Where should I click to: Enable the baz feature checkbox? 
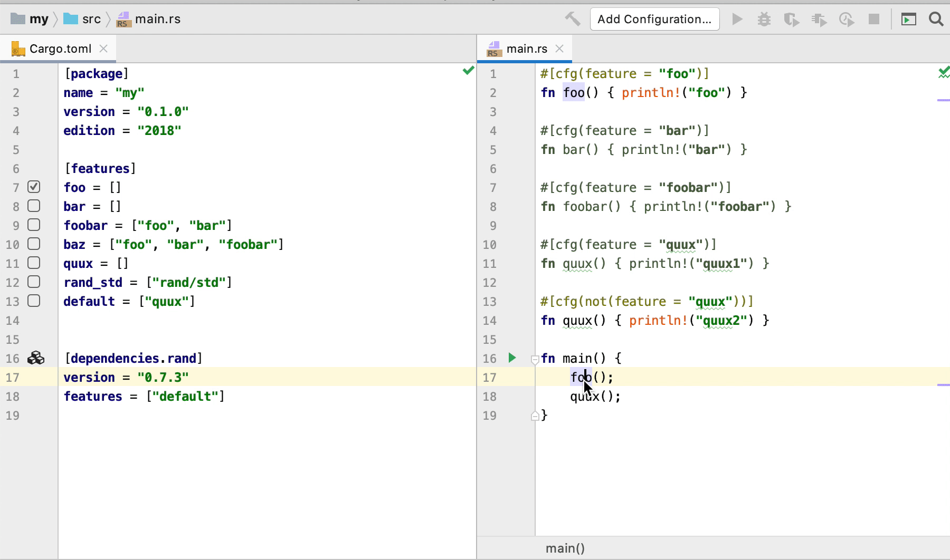34,244
